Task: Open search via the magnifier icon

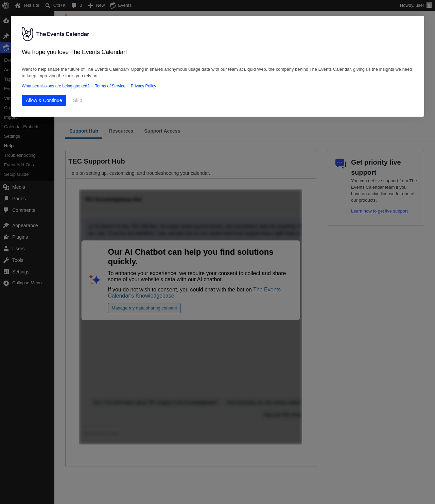Action: coord(48,5)
